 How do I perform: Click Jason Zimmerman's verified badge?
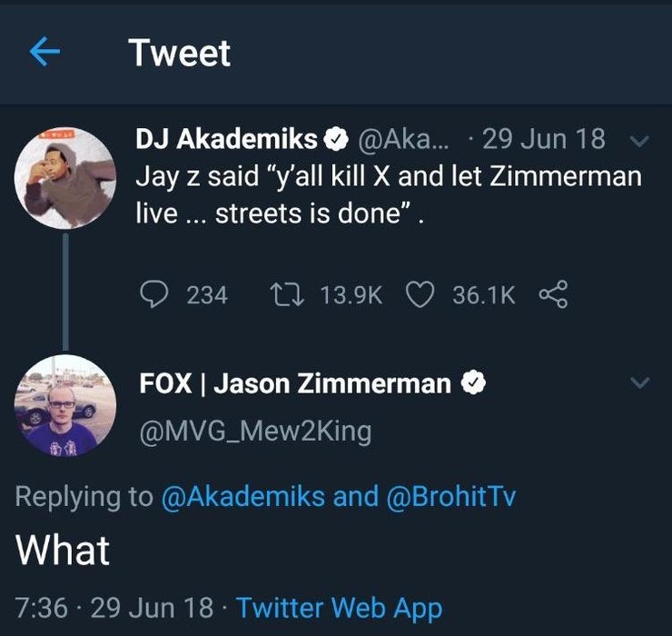tap(473, 383)
